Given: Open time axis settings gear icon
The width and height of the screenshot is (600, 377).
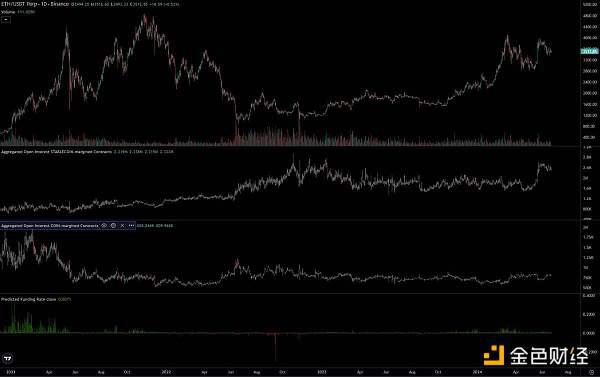Looking at the screenshot, I should [x=592, y=372].
